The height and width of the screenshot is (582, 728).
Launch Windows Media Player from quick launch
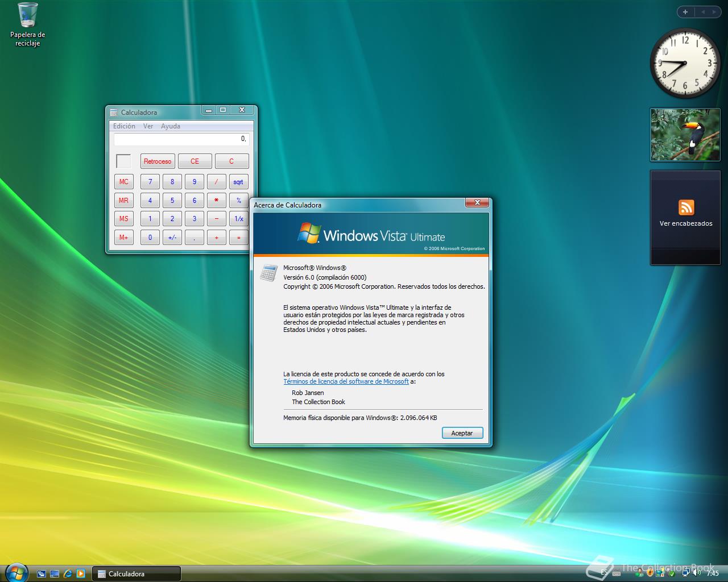(81, 573)
